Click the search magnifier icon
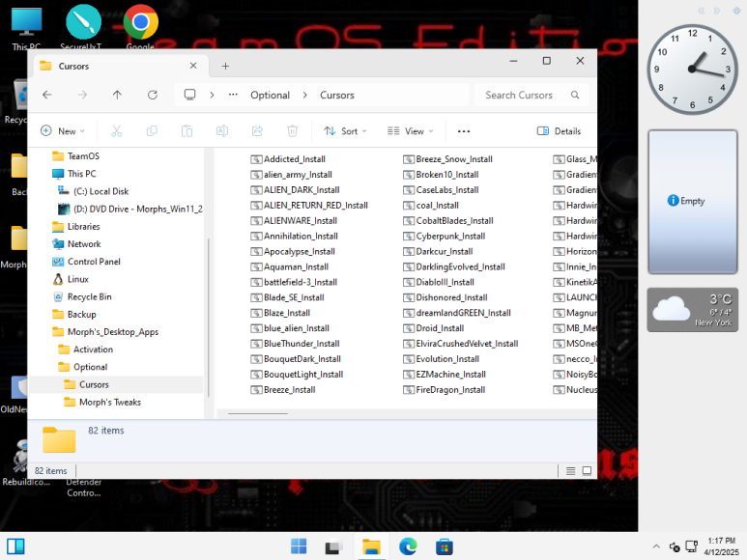747x560 pixels. click(575, 95)
